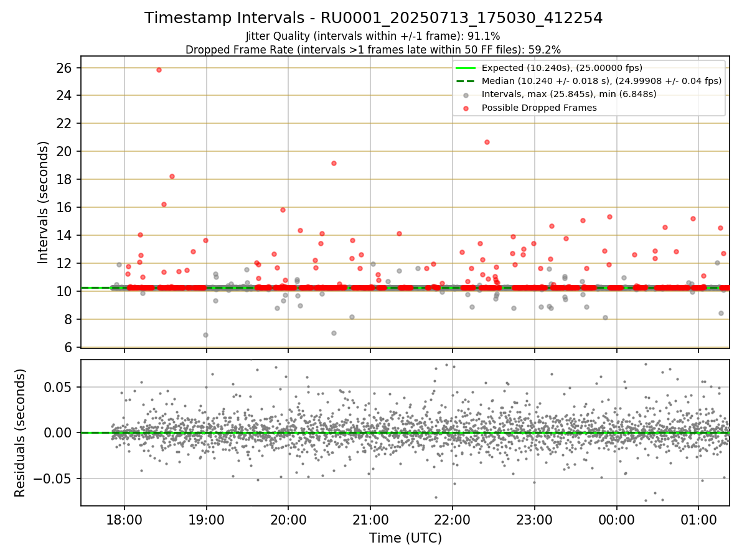The width and height of the screenshot is (747, 560).
Task: Click the dashed Median line sample in legend
Action: (466, 81)
